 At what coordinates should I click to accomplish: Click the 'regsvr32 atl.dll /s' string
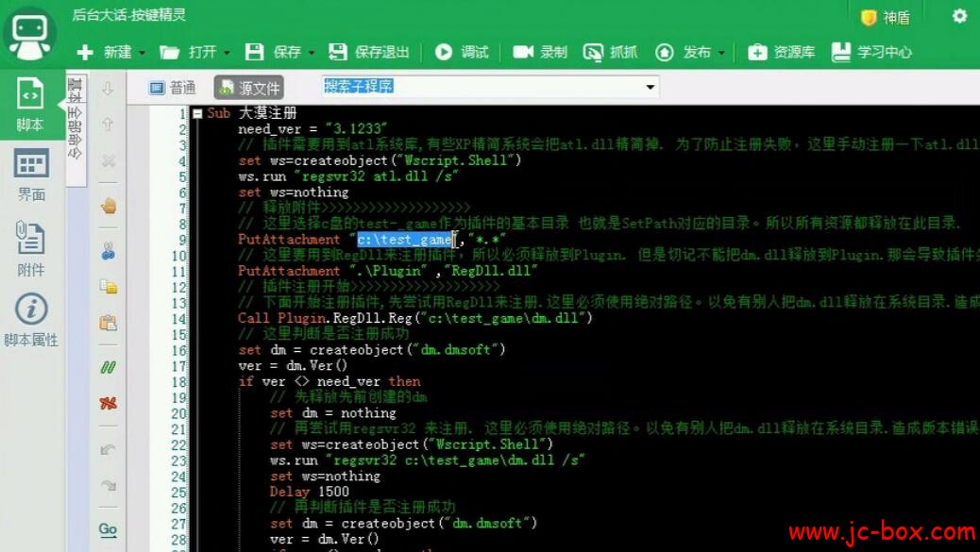tap(379, 176)
